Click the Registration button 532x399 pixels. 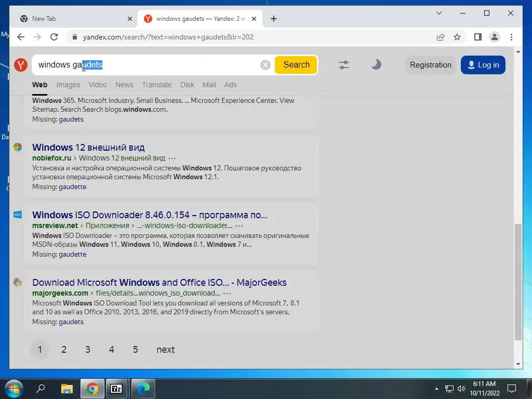431,65
